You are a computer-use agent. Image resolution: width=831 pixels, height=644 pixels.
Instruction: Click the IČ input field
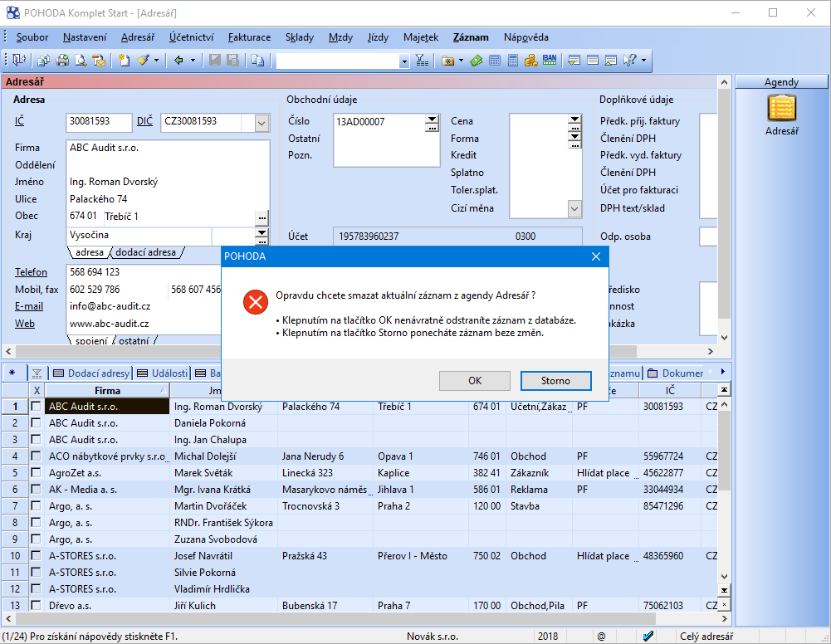click(99, 122)
